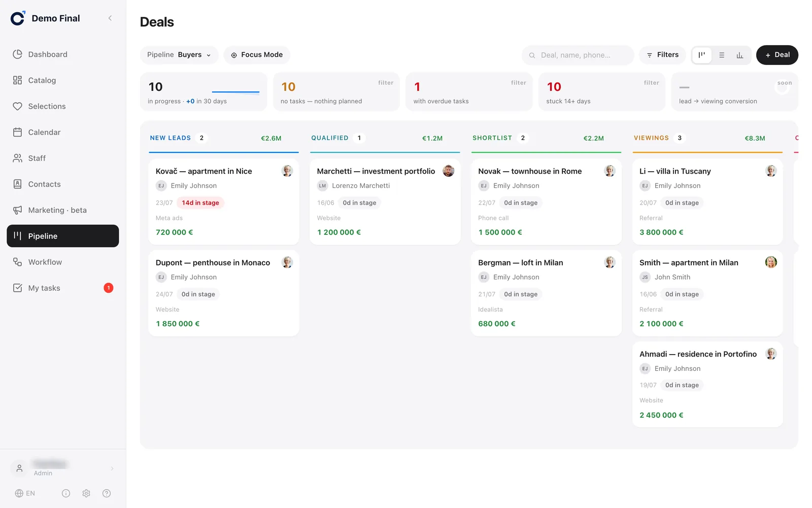Click the help question mark icon
The height and width of the screenshot is (508, 812).
point(107,493)
